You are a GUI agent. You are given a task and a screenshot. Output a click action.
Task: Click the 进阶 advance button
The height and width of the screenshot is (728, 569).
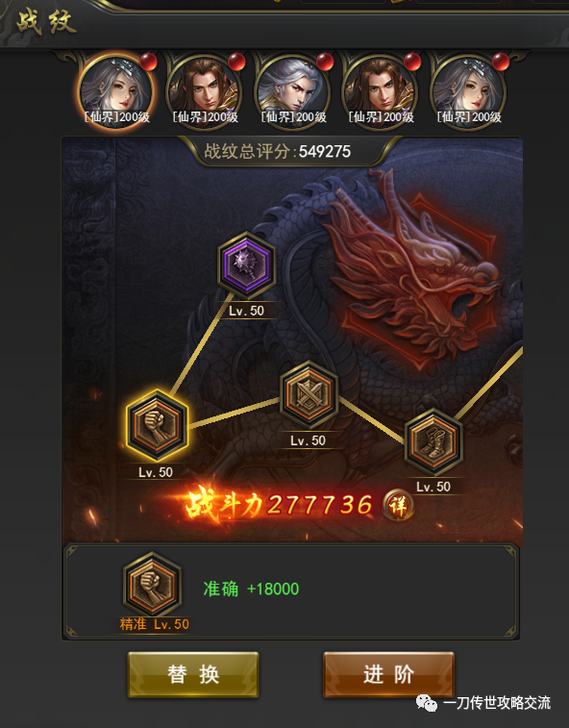point(388,674)
